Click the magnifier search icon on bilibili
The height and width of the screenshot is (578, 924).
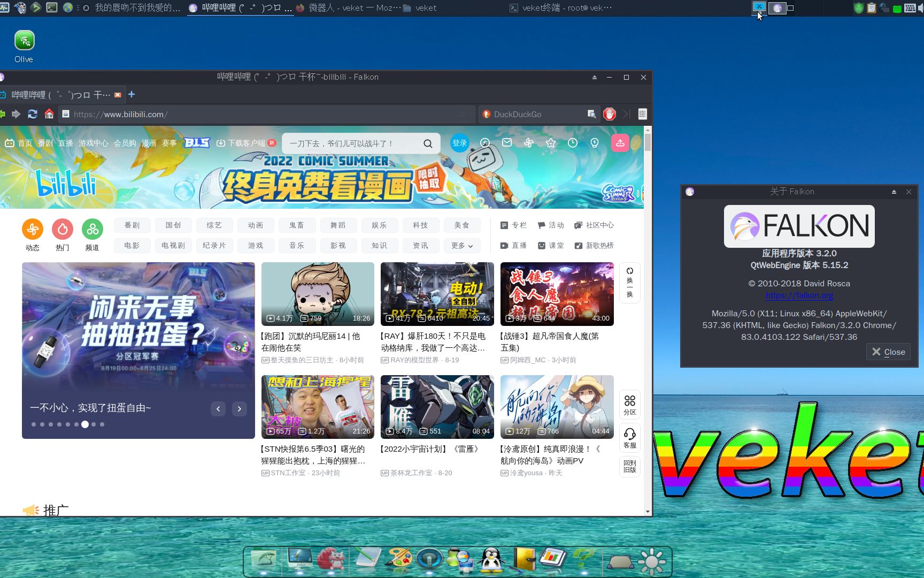(428, 143)
